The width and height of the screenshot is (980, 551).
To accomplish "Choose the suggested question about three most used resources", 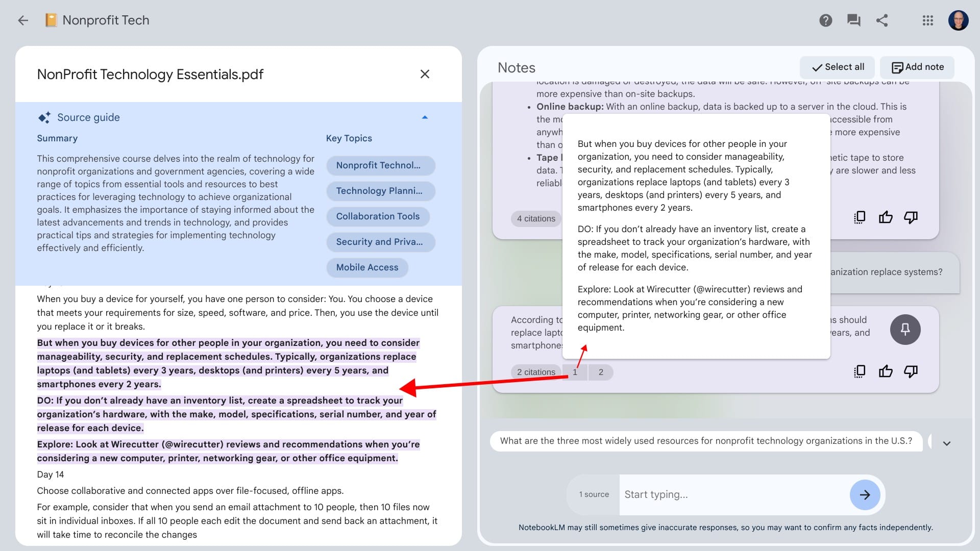I will click(706, 441).
